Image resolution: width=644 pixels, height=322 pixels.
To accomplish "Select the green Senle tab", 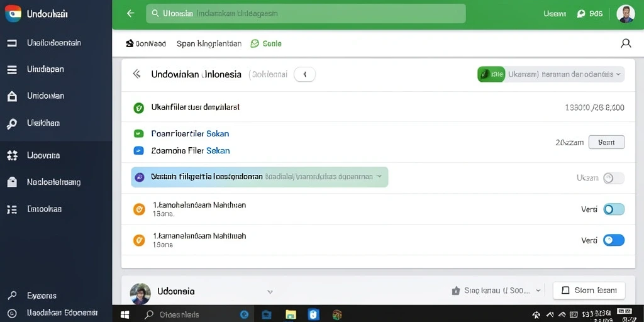I will 266,43.
